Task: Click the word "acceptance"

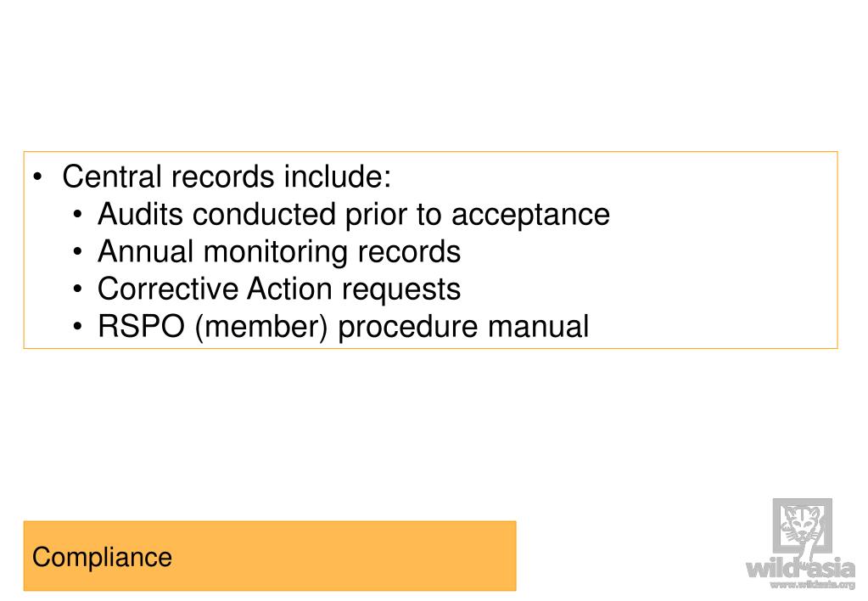Action: 531,216
